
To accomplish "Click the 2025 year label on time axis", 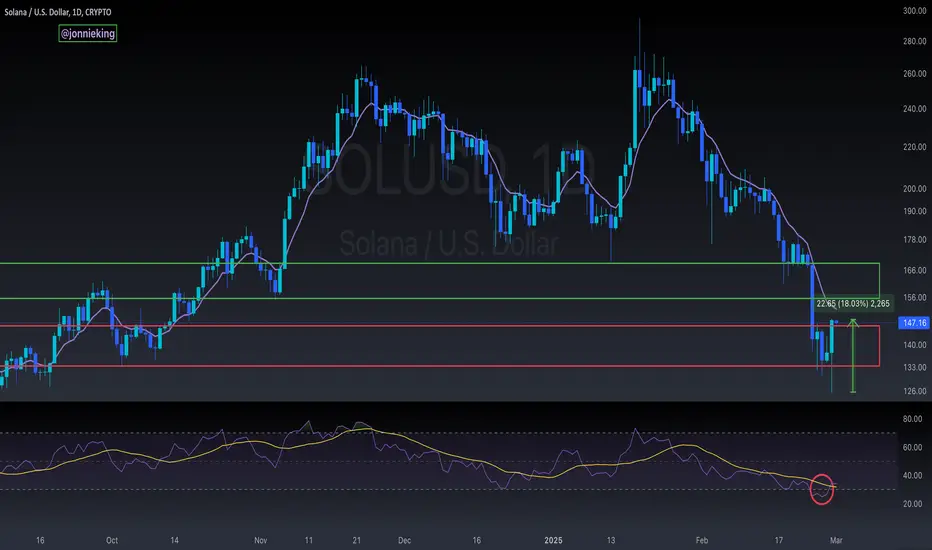I will pos(553,540).
